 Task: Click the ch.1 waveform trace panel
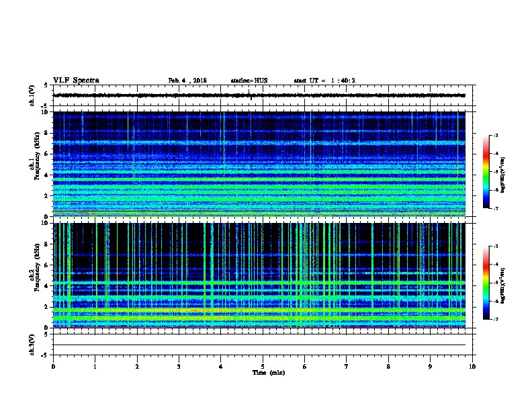[x=263, y=95]
